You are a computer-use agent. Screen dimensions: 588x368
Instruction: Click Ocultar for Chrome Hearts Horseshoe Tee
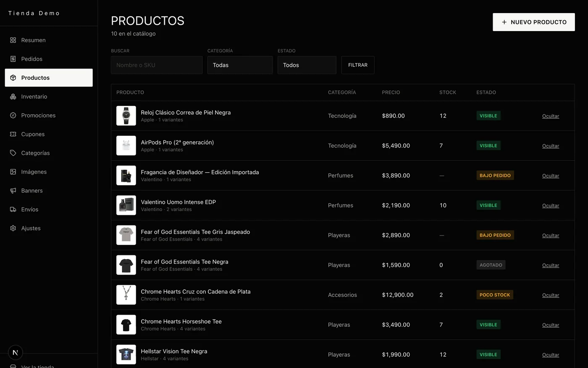(551, 325)
